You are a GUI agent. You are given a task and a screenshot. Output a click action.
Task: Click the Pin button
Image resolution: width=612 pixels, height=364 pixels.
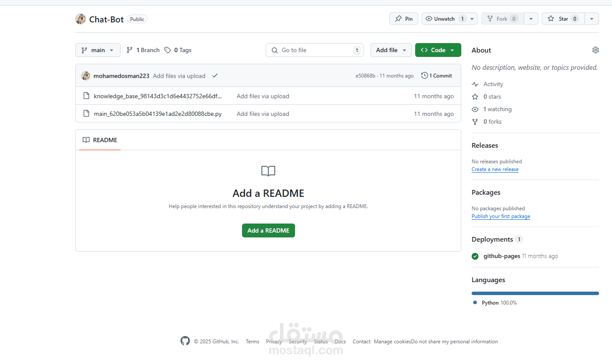coord(404,19)
